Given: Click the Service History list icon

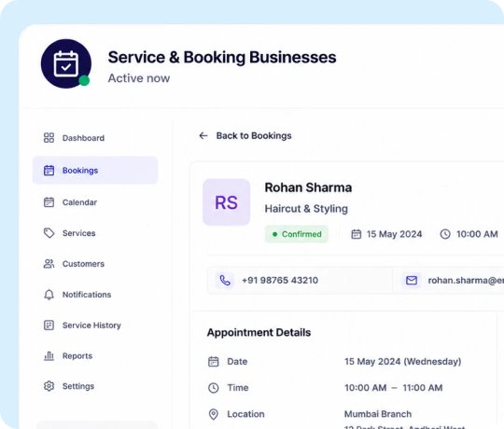Looking at the screenshot, I should [49, 325].
